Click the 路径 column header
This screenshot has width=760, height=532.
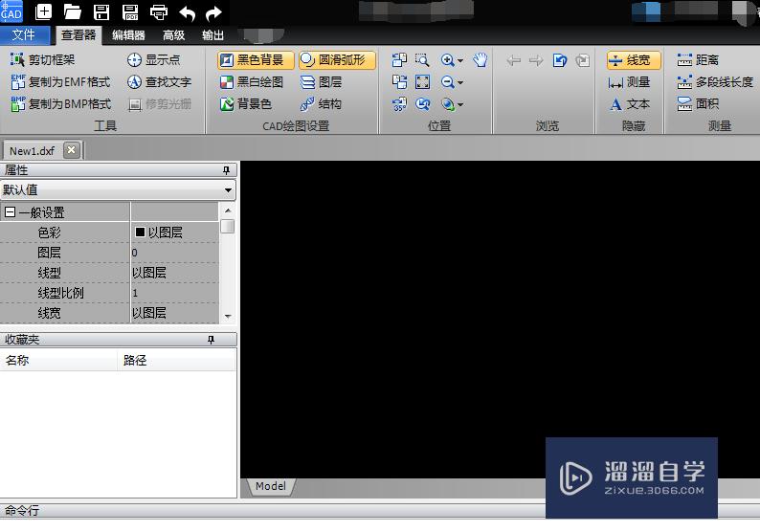[176, 360]
